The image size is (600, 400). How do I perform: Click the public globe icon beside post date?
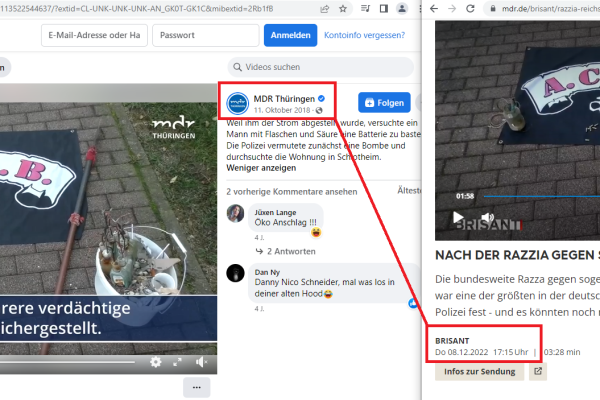[319, 110]
